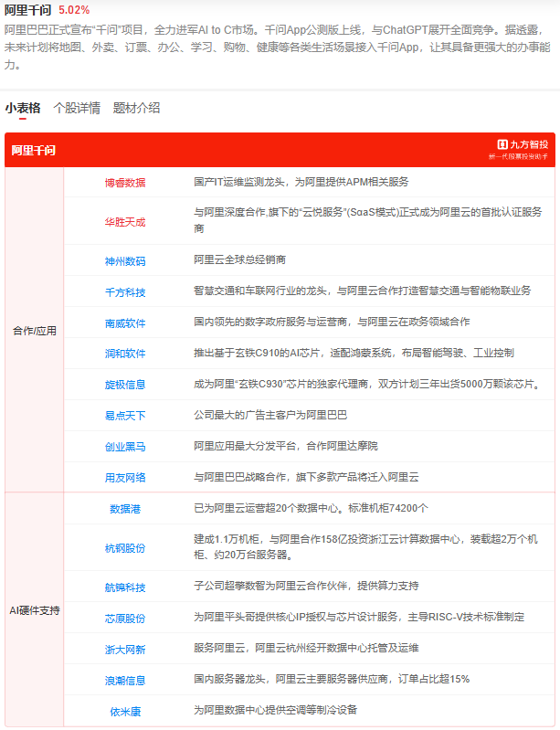
Task: Click the 九方智投 logo icon
Action: (502, 144)
